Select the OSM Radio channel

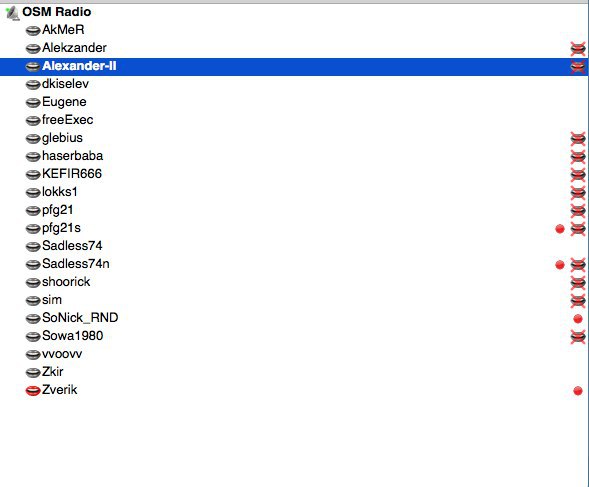coord(56,12)
